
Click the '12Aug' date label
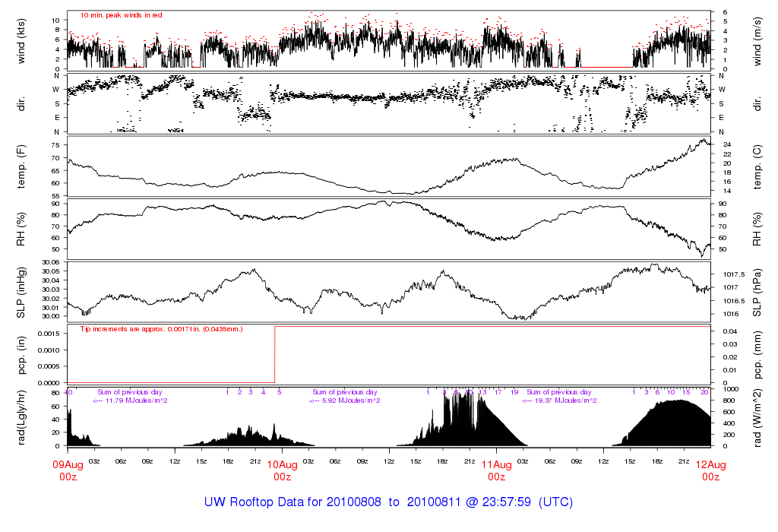point(711,465)
